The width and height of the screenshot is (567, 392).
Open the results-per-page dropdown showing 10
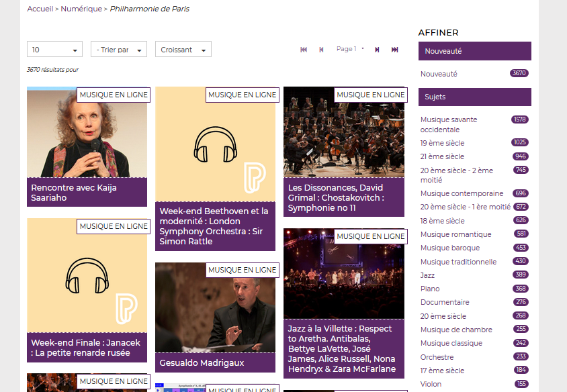pos(54,50)
